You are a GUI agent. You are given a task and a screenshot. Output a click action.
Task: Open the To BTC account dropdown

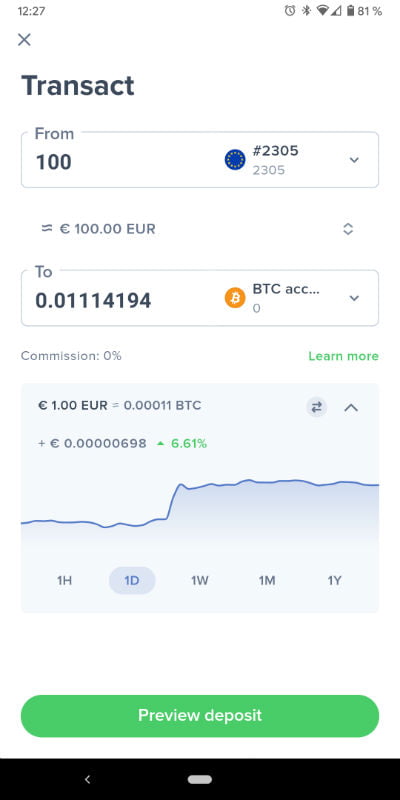pos(354,298)
